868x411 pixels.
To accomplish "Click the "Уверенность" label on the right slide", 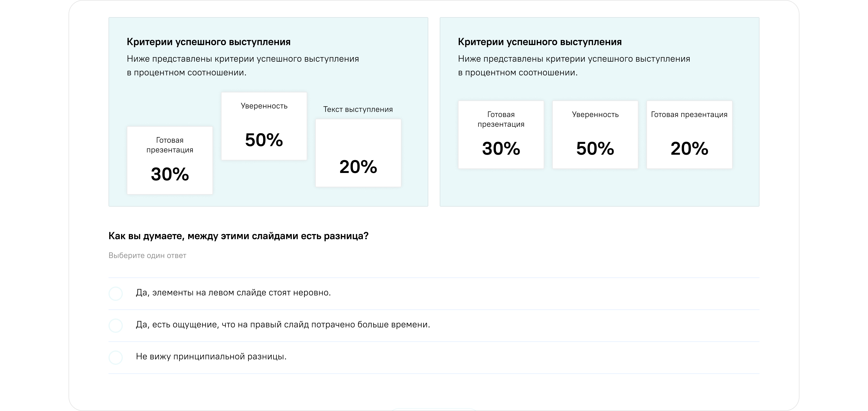I will (595, 114).
